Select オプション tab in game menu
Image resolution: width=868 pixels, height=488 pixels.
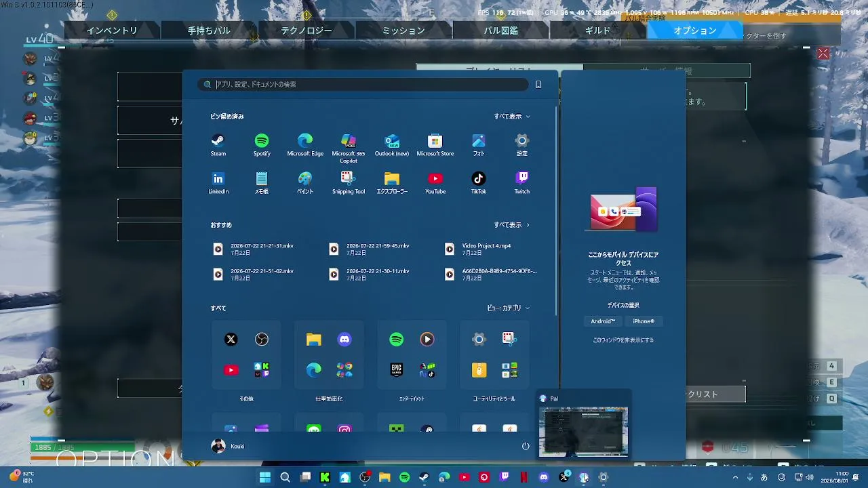[x=694, y=30]
